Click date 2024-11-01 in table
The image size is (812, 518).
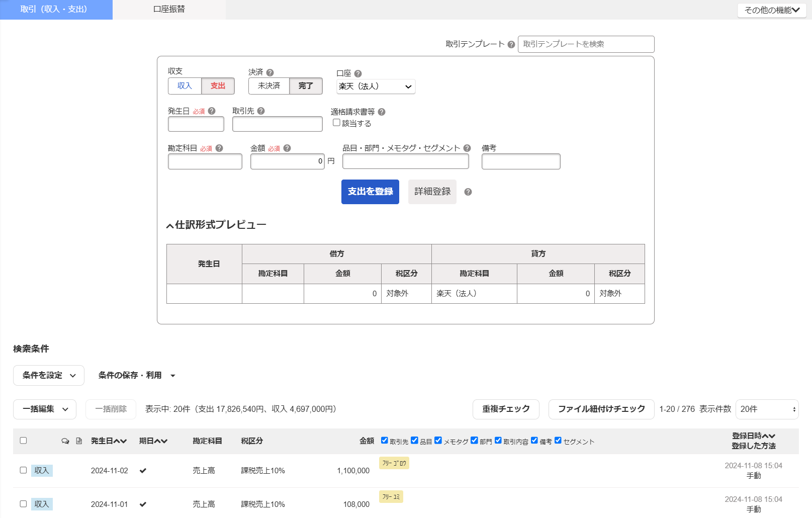pyautogui.click(x=110, y=504)
